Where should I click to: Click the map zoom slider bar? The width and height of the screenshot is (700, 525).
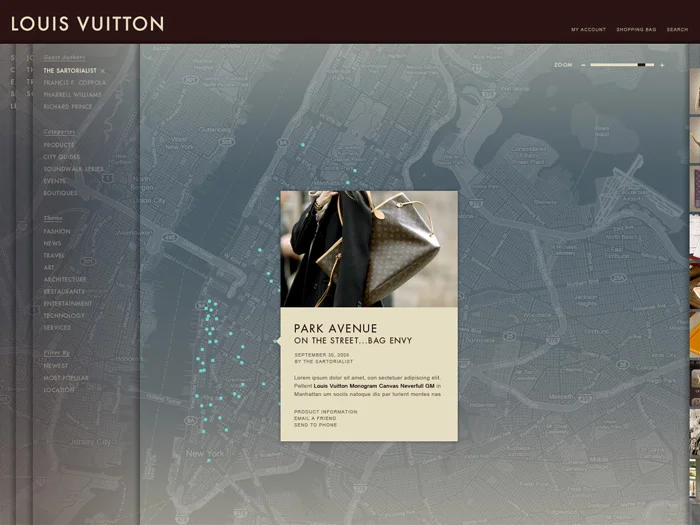tap(622, 65)
